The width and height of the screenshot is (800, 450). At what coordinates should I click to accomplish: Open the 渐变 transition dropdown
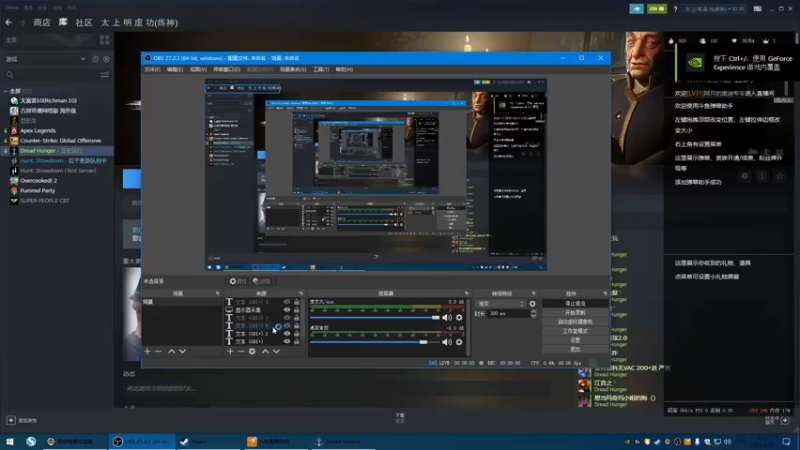(x=501, y=304)
